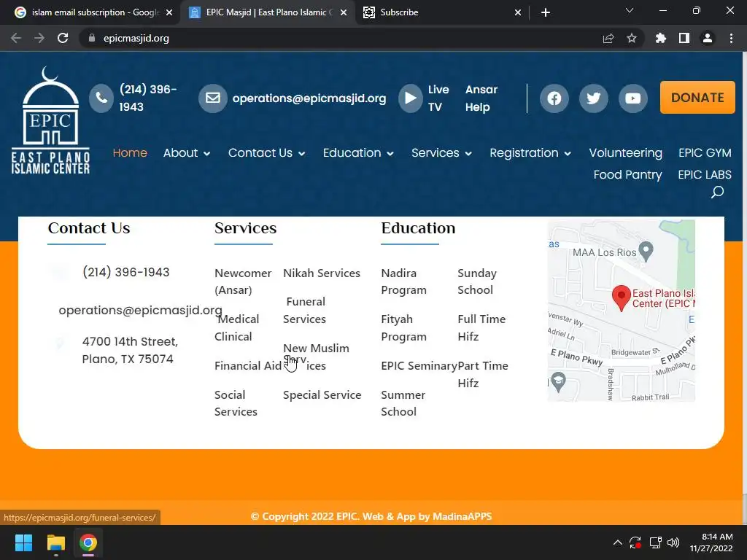This screenshot has width=747, height=560.
Task: Open Financial Aid link
Action: (x=248, y=366)
